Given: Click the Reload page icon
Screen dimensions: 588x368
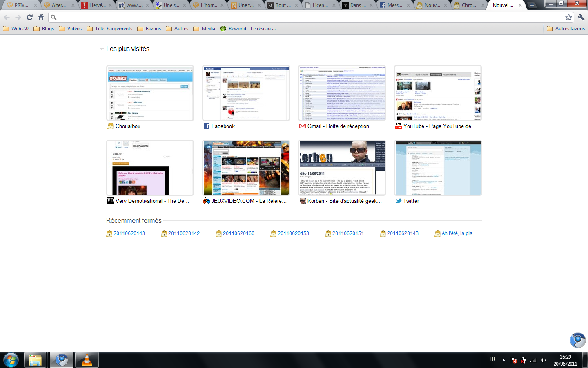Looking at the screenshot, I should [x=29, y=17].
